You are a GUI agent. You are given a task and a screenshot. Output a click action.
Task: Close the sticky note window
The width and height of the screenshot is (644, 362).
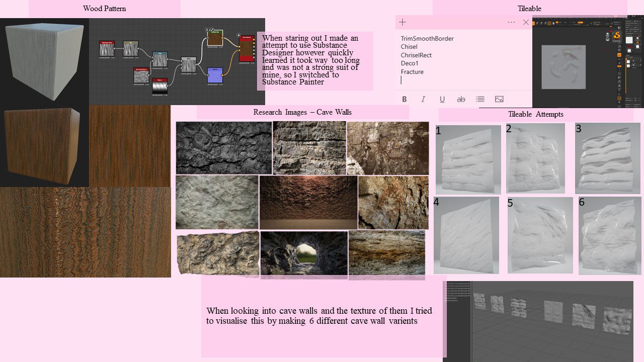[x=526, y=22]
